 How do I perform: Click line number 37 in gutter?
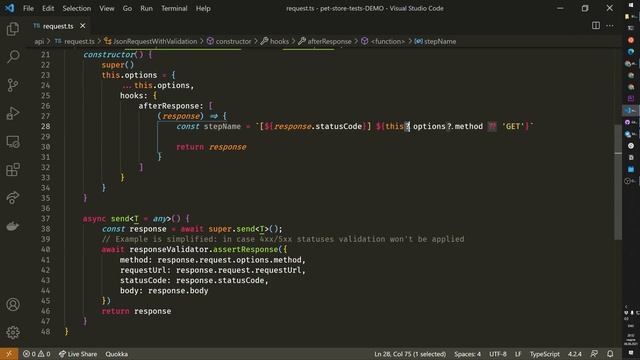pyautogui.click(x=45, y=218)
